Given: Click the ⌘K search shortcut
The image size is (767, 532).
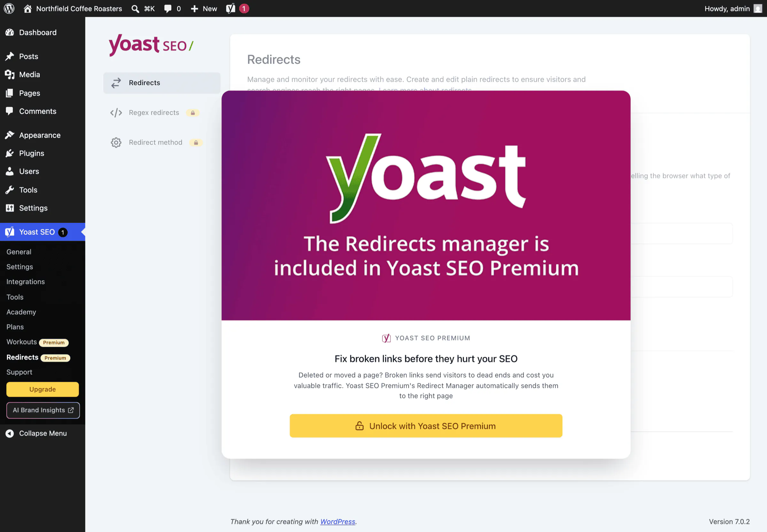Looking at the screenshot, I should click(x=149, y=9).
